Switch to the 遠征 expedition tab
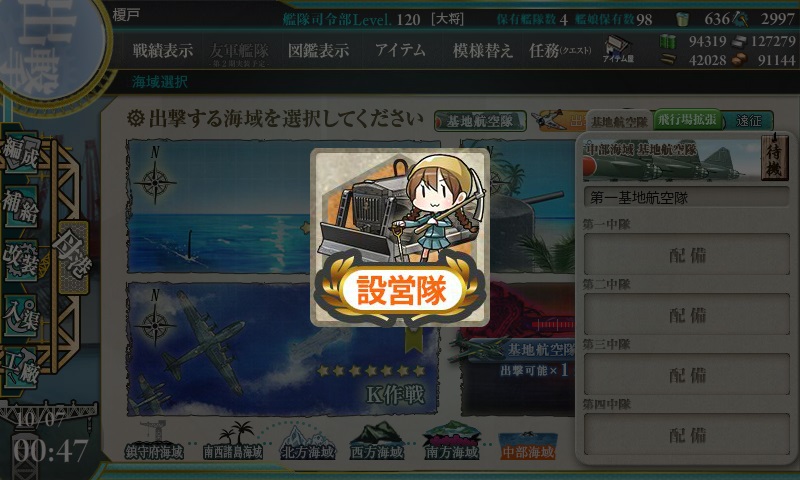The width and height of the screenshot is (800, 480). 748,121
